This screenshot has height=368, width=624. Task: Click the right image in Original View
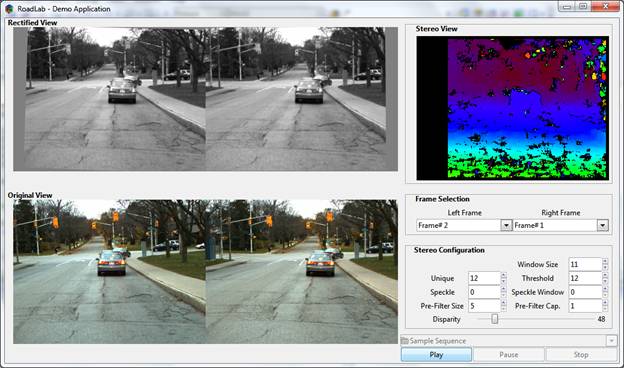click(302, 271)
